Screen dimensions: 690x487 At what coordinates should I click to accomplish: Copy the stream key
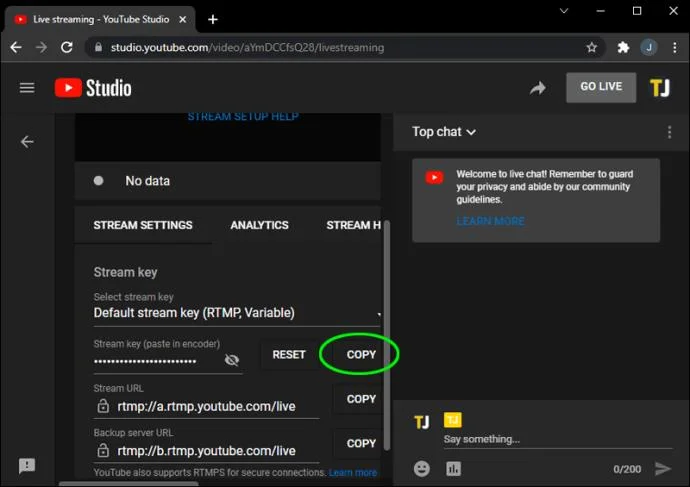(x=361, y=355)
